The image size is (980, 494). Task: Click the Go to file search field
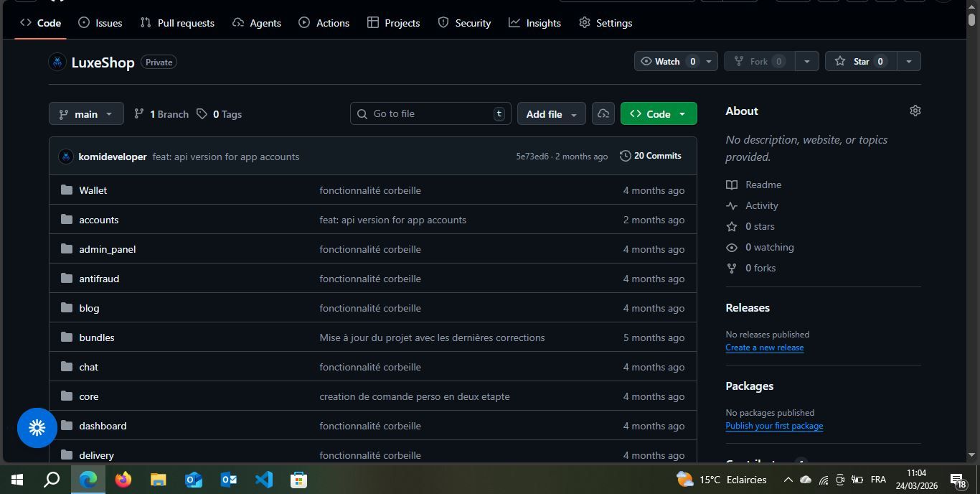click(x=430, y=113)
